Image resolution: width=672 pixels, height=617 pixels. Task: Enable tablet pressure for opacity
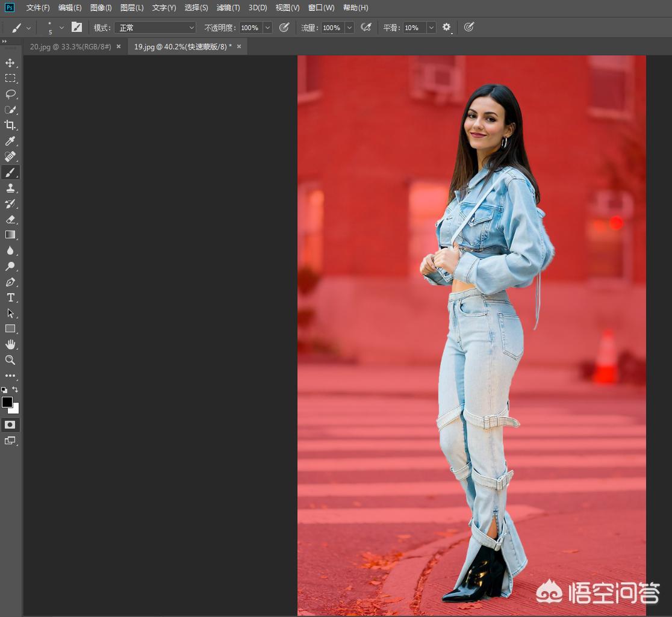(284, 27)
